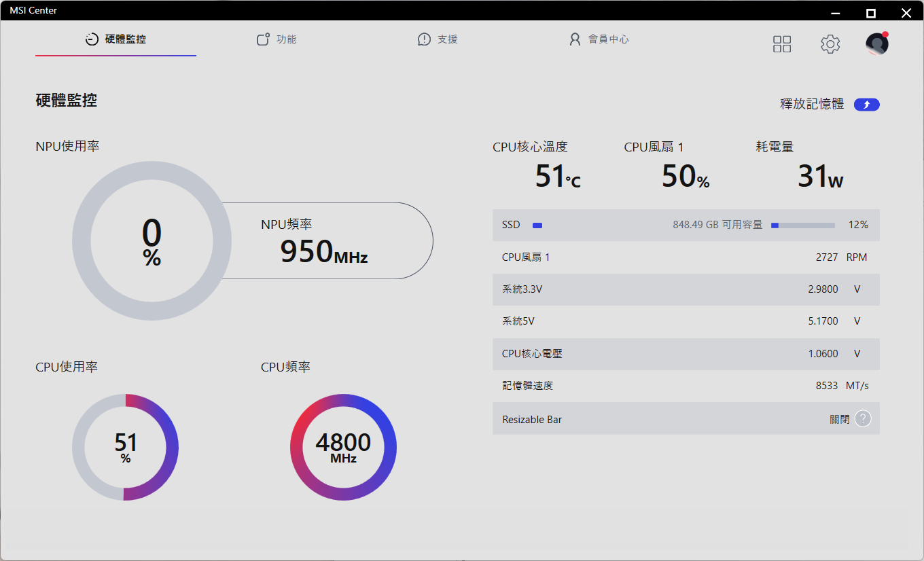Switch to the 功能 tab
Screen dimensions: 924x561
pos(277,39)
